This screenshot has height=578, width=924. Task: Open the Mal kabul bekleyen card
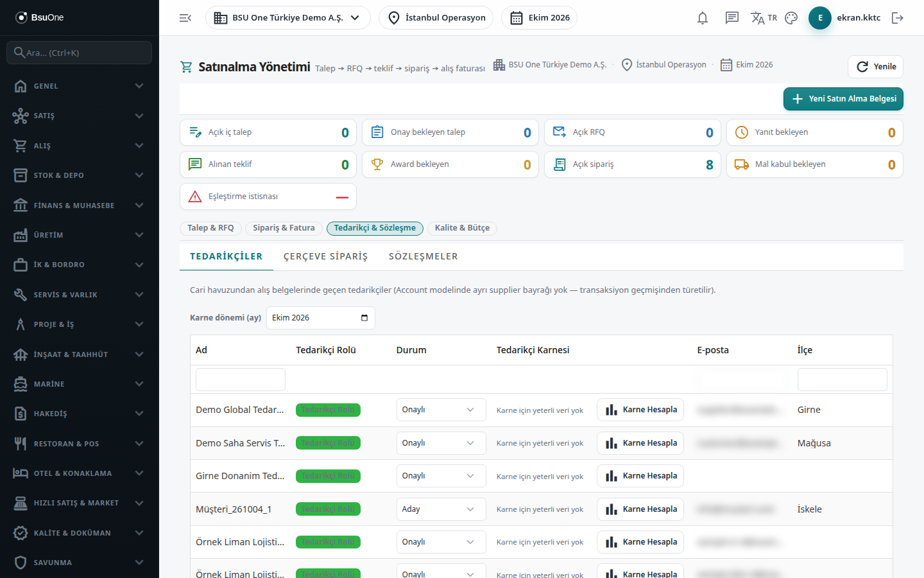click(815, 164)
